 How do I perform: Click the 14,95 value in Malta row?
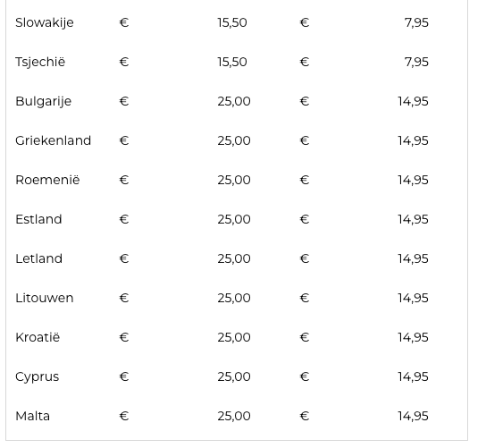pos(413,416)
